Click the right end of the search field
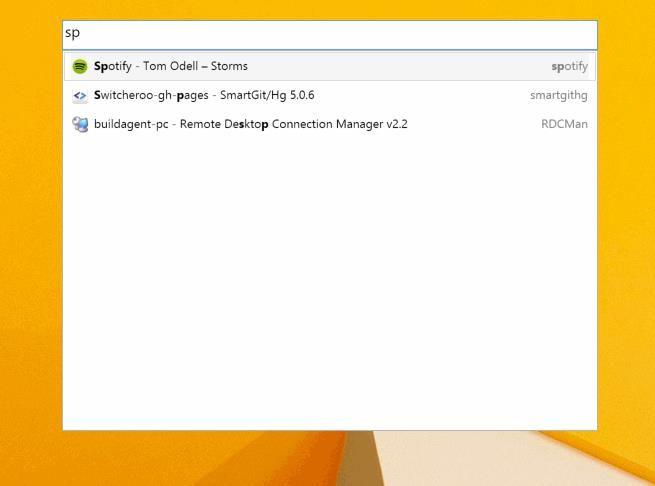Screen dimensions: 655x486 (x=585, y=34)
